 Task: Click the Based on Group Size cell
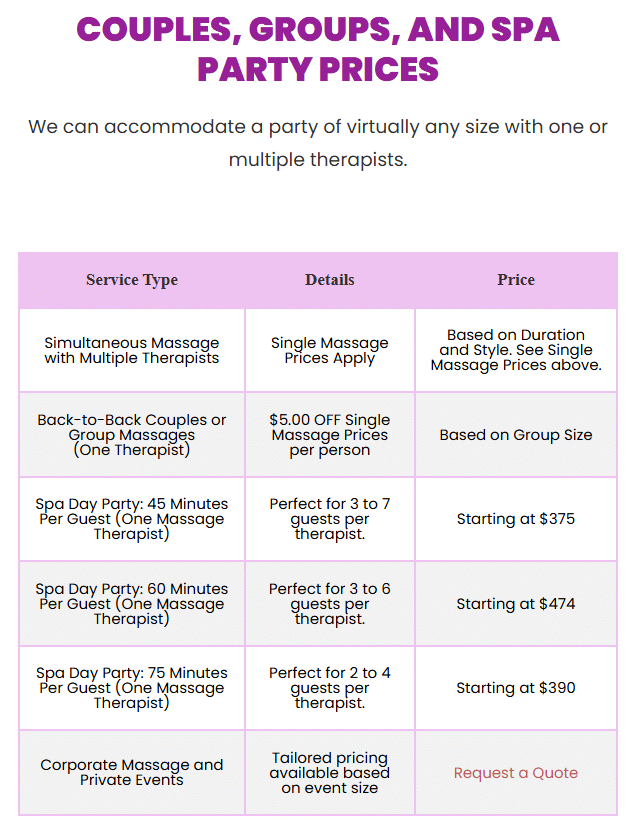click(x=516, y=435)
